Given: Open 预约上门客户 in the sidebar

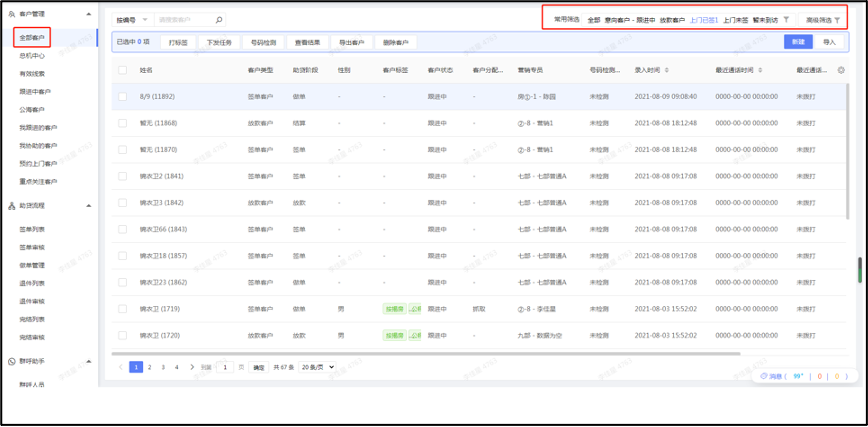Looking at the screenshot, I should 38,163.
